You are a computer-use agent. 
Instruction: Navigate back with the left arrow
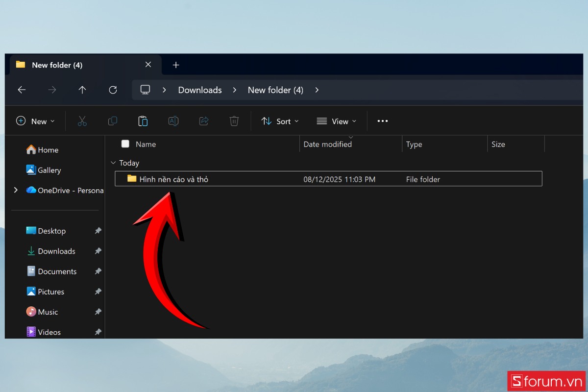pyautogui.click(x=22, y=90)
